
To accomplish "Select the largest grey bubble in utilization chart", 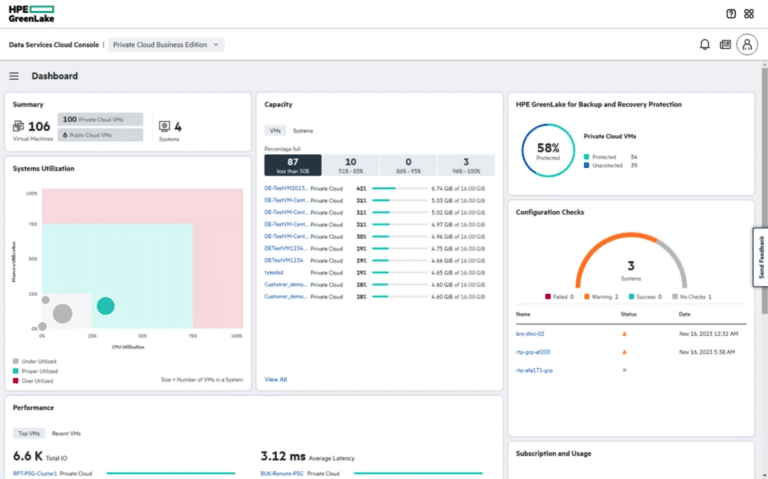I will click(x=62, y=313).
